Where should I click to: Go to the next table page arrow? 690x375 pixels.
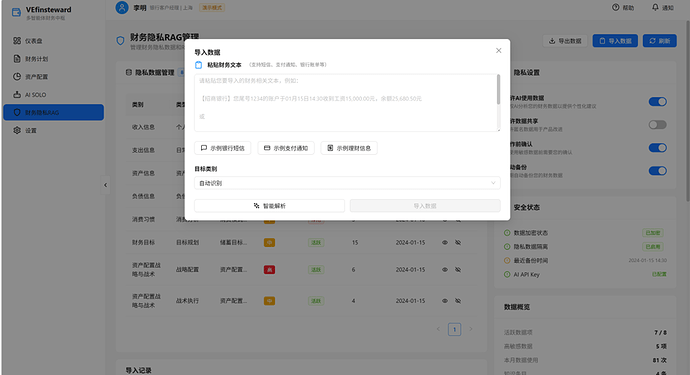(x=471, y=329)
